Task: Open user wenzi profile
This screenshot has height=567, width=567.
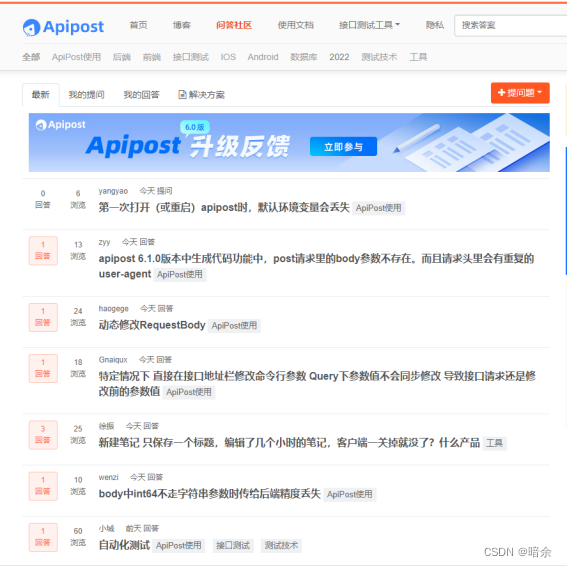Action: pyautogui.click(x=108, y=477)
